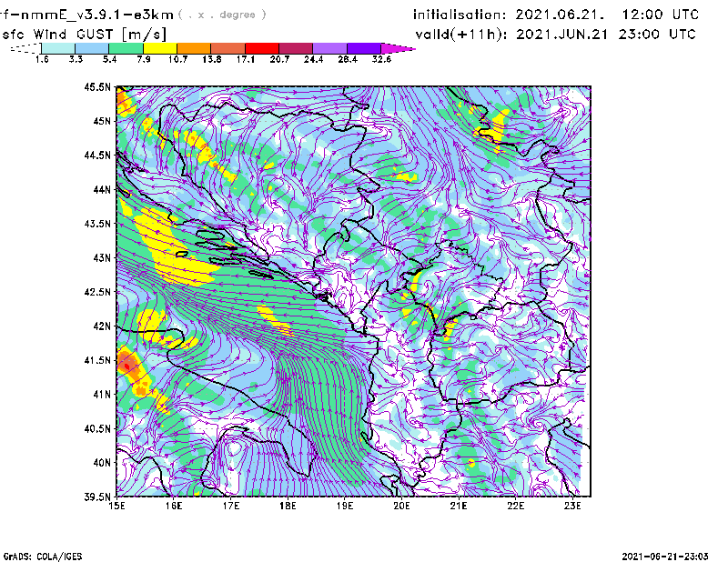Click the magenta arrow end of legend
The width and height of the screenshot is (728, 562).
[398, 48]
